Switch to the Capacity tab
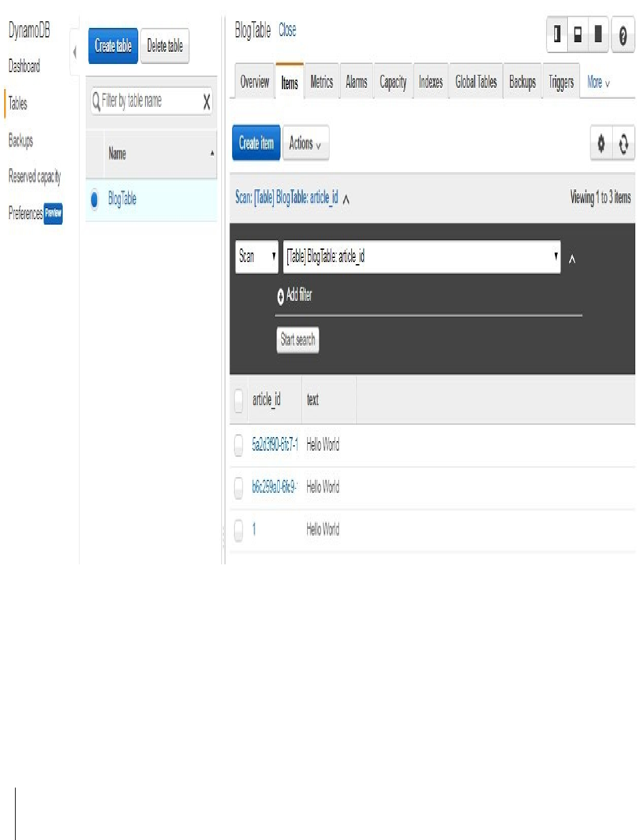 (393, 82)
